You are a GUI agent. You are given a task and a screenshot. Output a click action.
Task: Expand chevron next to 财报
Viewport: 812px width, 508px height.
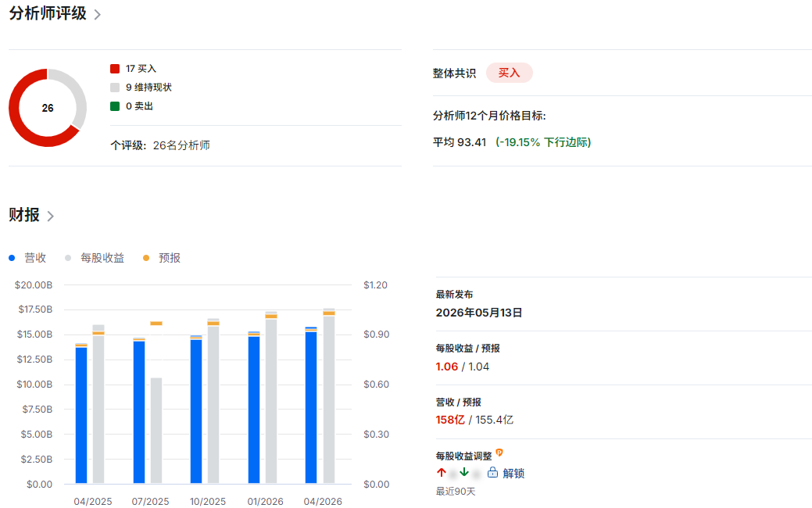tap(50, 216)
